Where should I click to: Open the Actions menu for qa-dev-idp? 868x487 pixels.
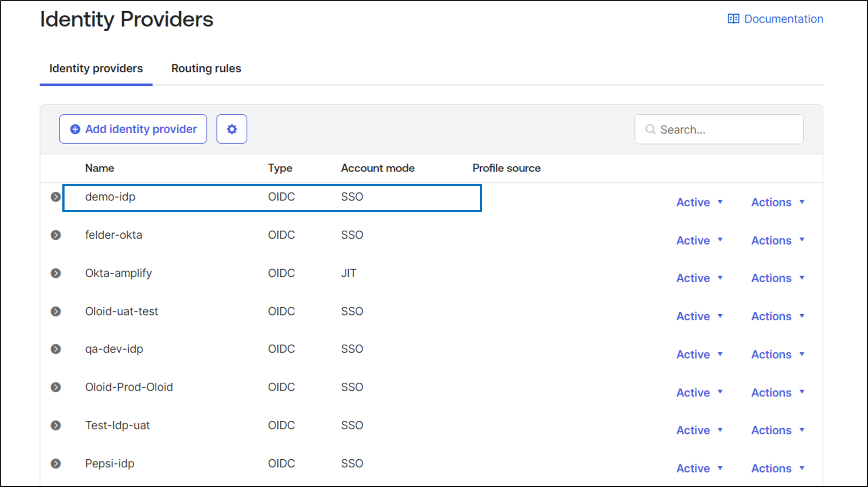pyautogui.click(x=778, y=354)
